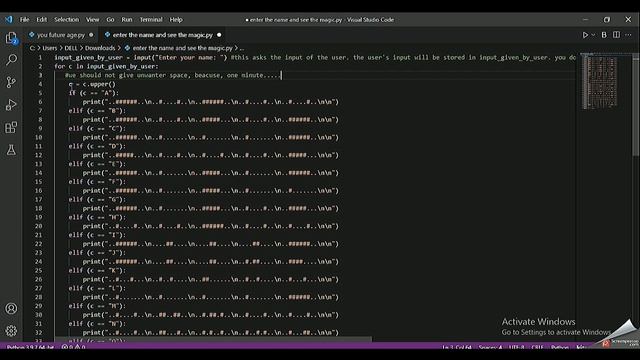Click the unsaved dot on the active magic.py tab
Viewport: 640px width, 360px height.
tap(219, 35)
